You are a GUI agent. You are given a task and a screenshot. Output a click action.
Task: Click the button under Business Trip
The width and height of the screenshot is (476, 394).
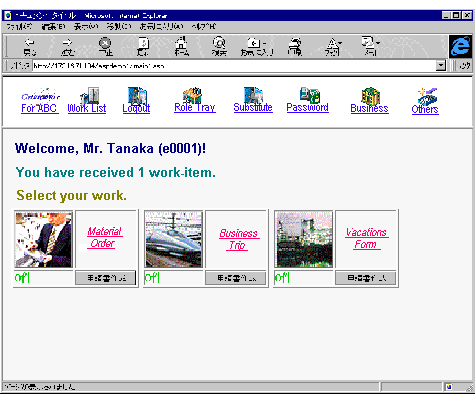236,278
